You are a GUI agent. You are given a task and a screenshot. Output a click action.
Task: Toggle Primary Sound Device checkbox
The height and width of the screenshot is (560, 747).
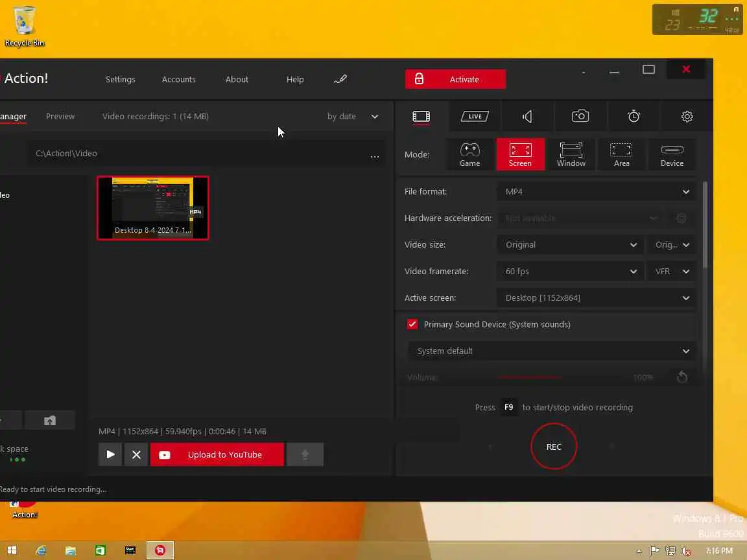coord(412,324)
